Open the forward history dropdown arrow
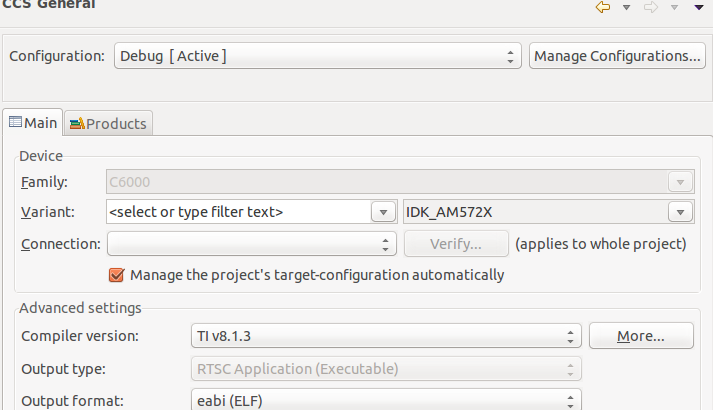The image size is (713, 410). 673,8
